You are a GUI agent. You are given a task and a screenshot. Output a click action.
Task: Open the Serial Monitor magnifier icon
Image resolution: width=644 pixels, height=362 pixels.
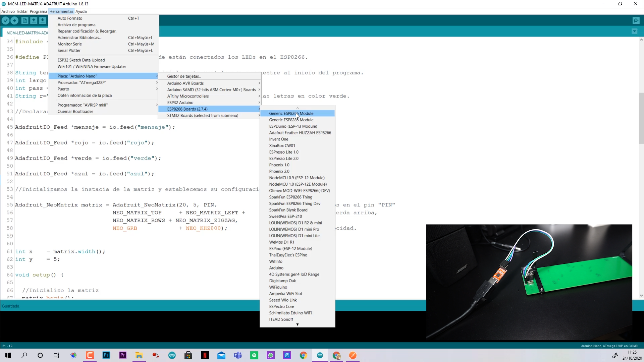pos(636,20)
